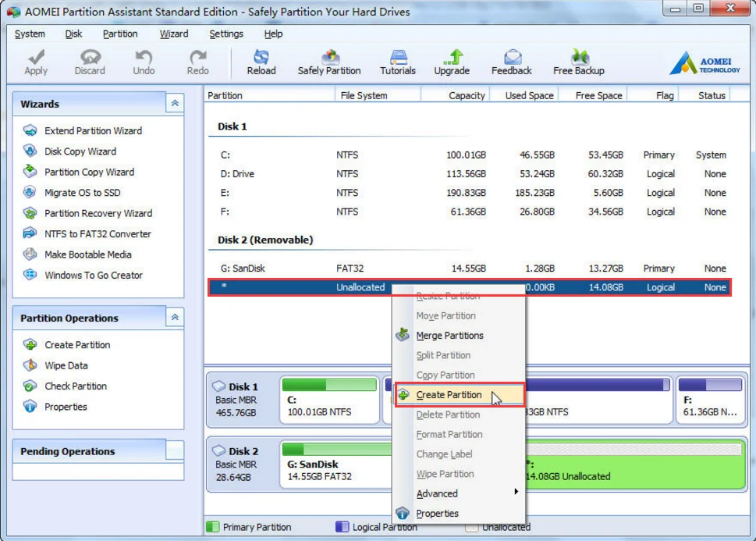This screenshot has height=541, width=756.
Task: Select the C: partition row
Action: pos(470,155)
